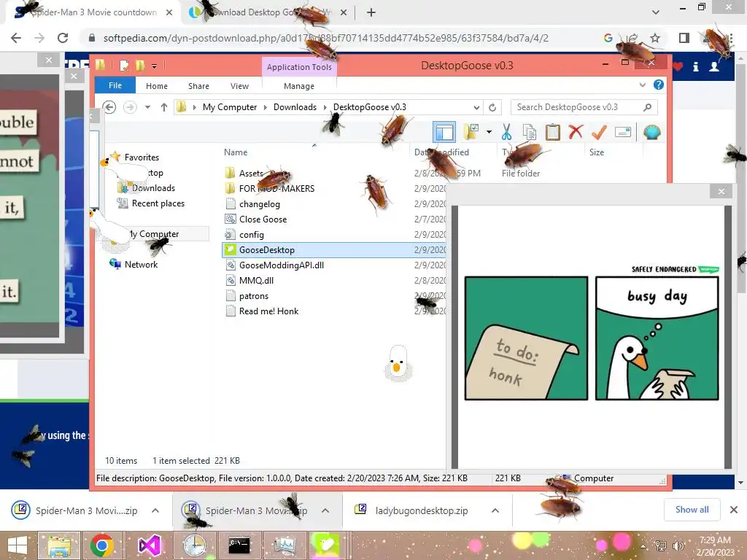The width and height of the screenshot is (747, 560).
Task: Expand options for ladybugondesktop.zip download
Action: click(495, 510)
